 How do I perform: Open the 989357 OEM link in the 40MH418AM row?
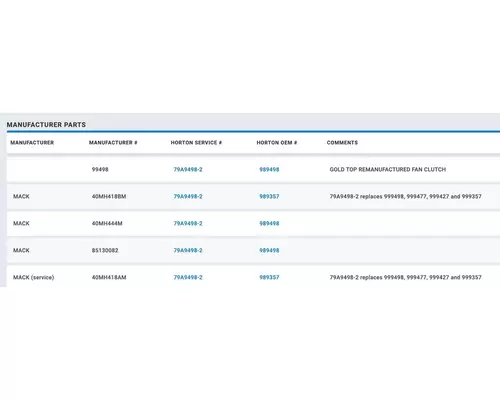click(269, 277)
